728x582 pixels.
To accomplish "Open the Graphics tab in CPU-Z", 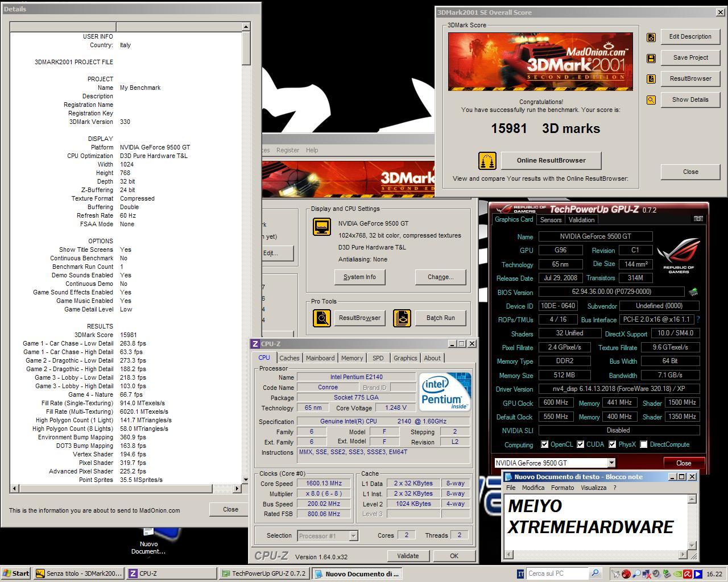I will coord(405,358).
